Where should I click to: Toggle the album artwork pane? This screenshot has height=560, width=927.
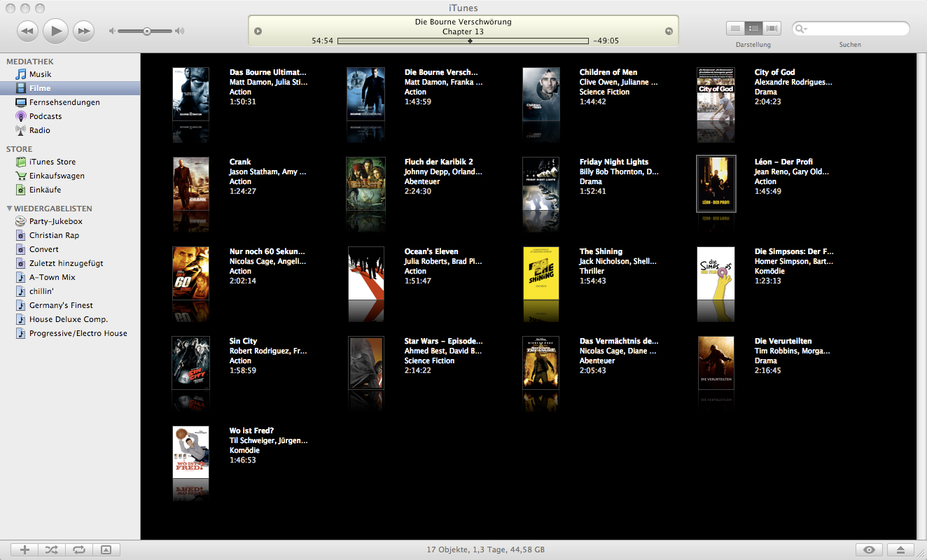[x=106, y=549]
